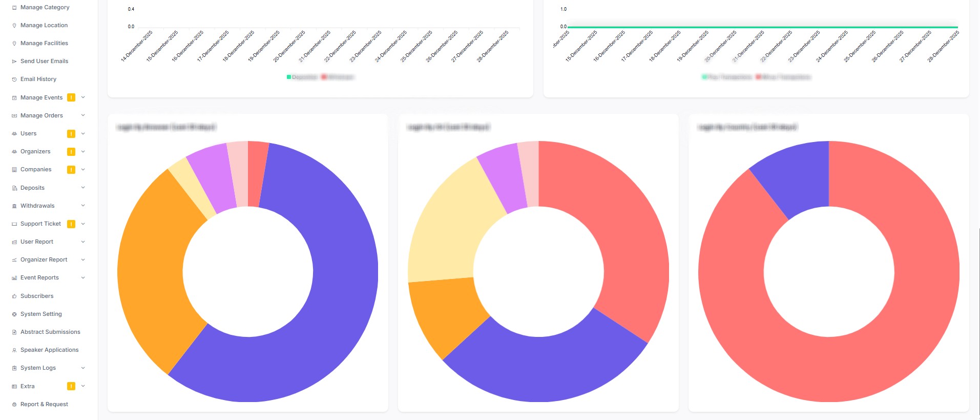Toggle the red legend item under left line chart
This screenshot has height=420, width=980.
tap(338, 77)
